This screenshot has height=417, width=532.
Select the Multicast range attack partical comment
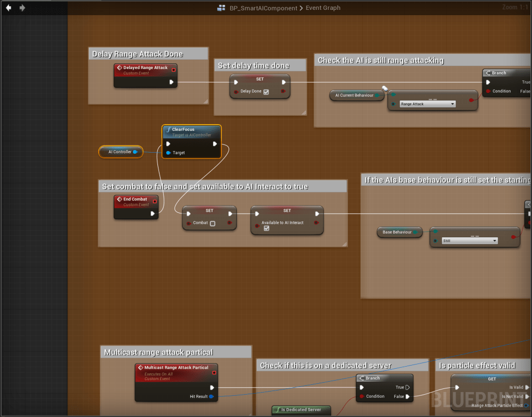[158, 352]
